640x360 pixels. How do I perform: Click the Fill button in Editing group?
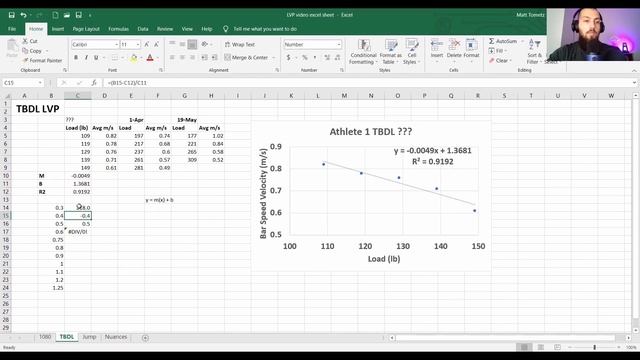(x=498, y=51)
